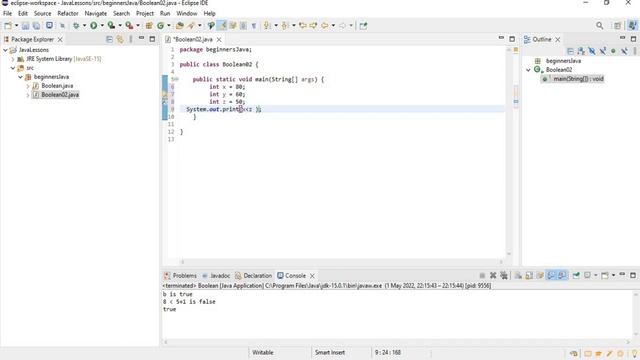The height and width of the screenshot is (360, 640).
Task: Collapse the JavaLessons project node
Action: (5, 50)
